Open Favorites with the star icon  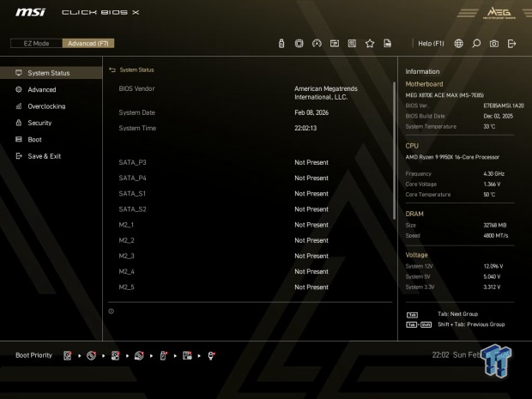[x=370, y=44]
